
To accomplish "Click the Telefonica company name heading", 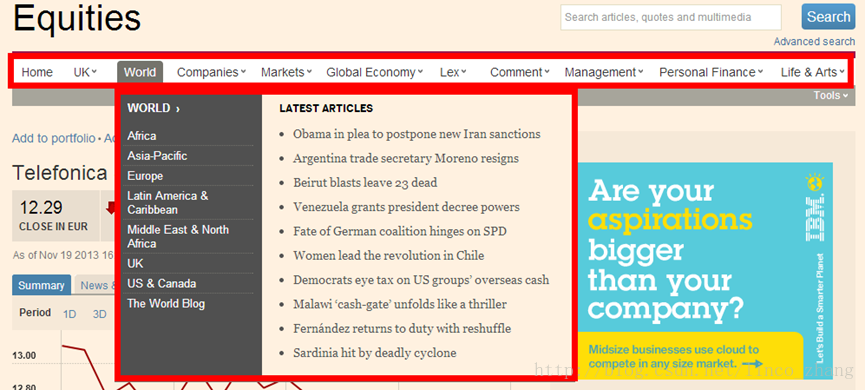I will pos(60,173).
